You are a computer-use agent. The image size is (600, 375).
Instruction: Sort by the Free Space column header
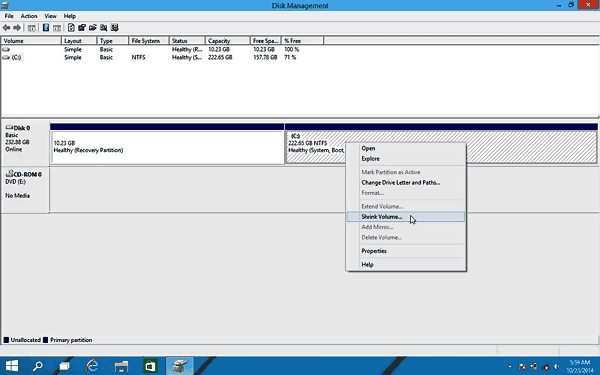coord(266,41)
